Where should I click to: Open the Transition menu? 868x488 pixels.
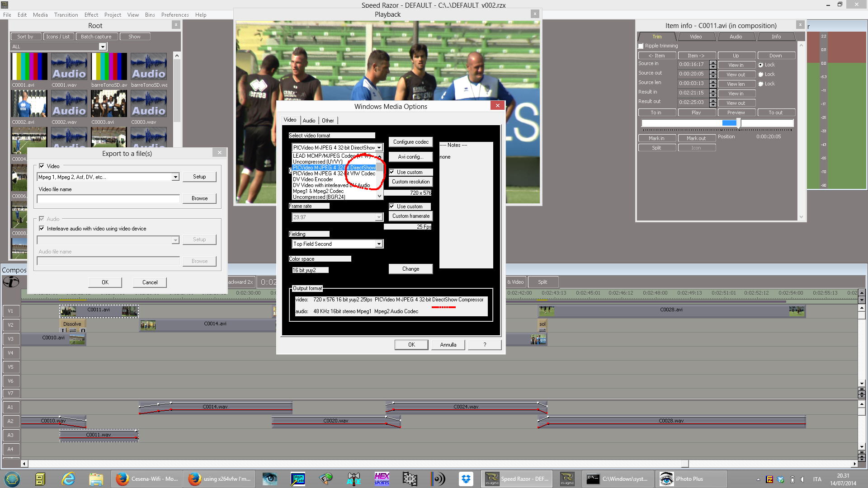[66, 15]
